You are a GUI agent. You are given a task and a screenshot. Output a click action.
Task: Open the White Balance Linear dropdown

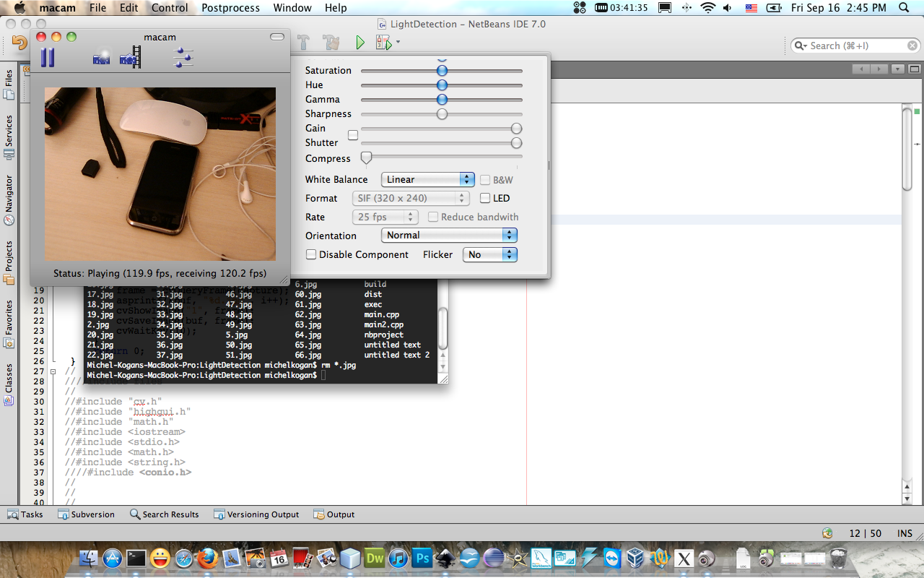(427, 179)
